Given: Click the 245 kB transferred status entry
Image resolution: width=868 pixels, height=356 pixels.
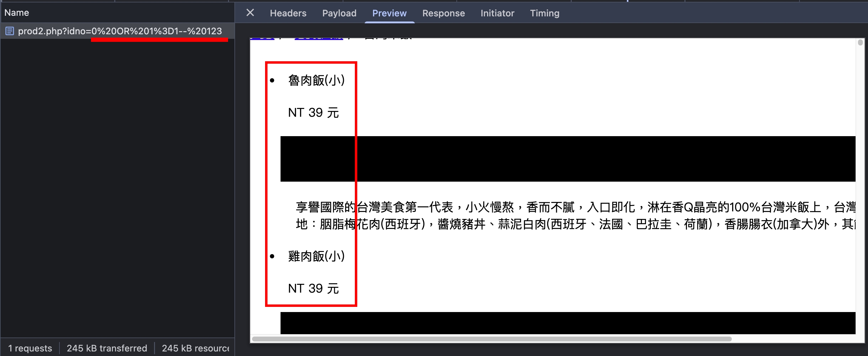Looking at the screenshot, I should tap(107, 348).
